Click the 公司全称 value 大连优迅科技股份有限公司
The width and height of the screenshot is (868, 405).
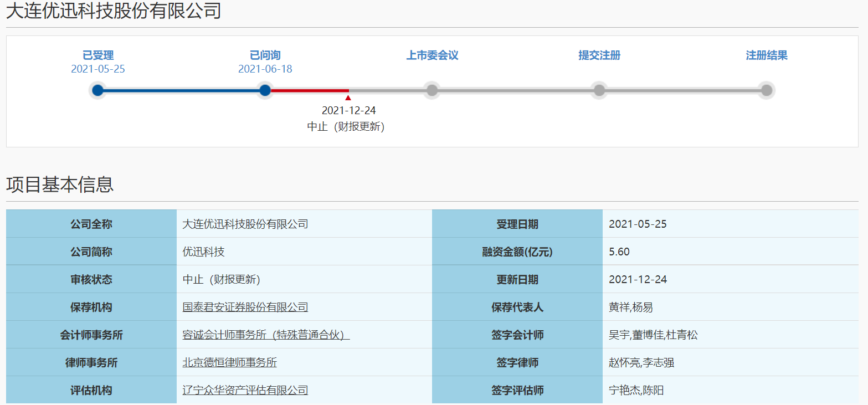pyautogui.click(x=245, y=224)
